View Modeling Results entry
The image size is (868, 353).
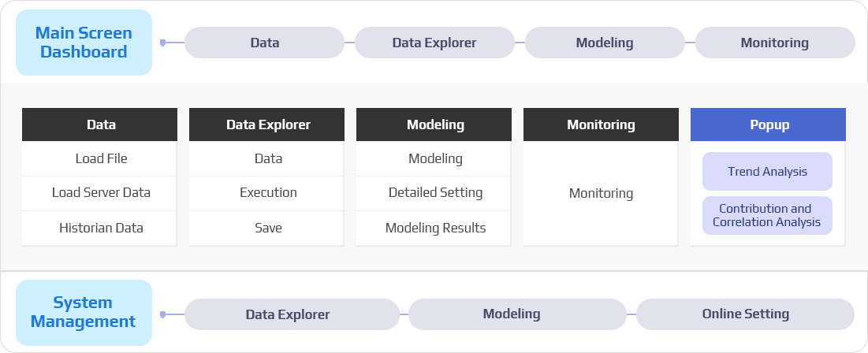pyautogui.click(x=435, y=228)
